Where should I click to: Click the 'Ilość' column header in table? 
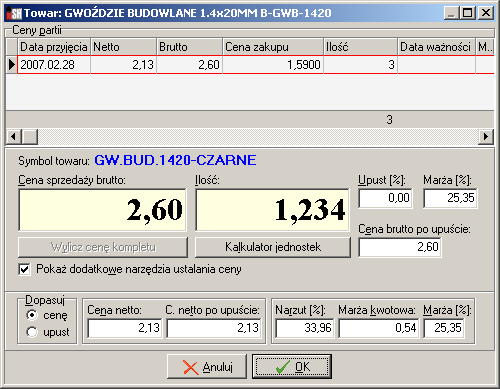tap(360, 47)
